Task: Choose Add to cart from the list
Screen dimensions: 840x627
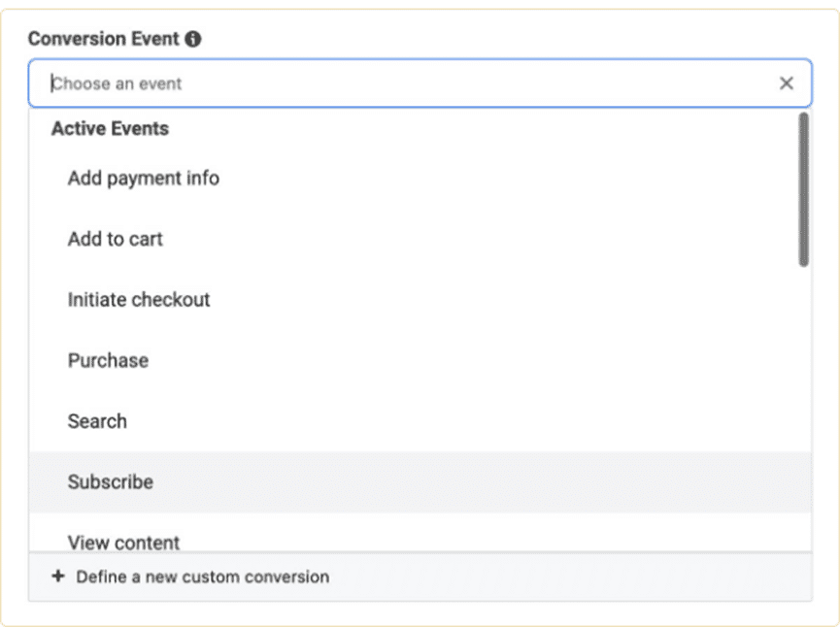Action: (115, 239)
